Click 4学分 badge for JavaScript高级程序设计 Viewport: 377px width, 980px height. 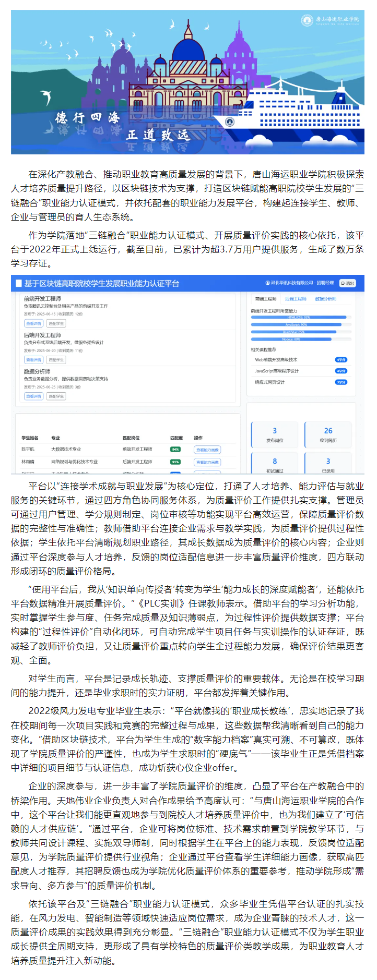341,371
